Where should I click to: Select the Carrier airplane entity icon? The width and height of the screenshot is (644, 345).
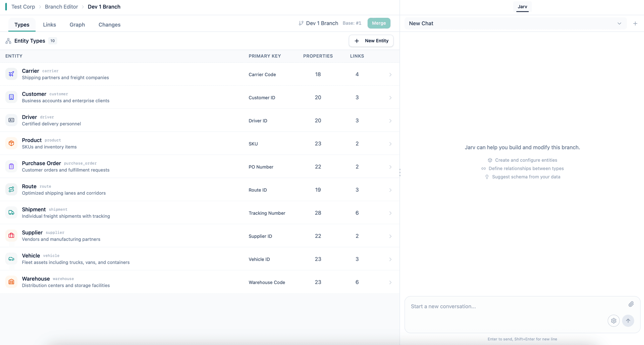[x=11, y=74]
